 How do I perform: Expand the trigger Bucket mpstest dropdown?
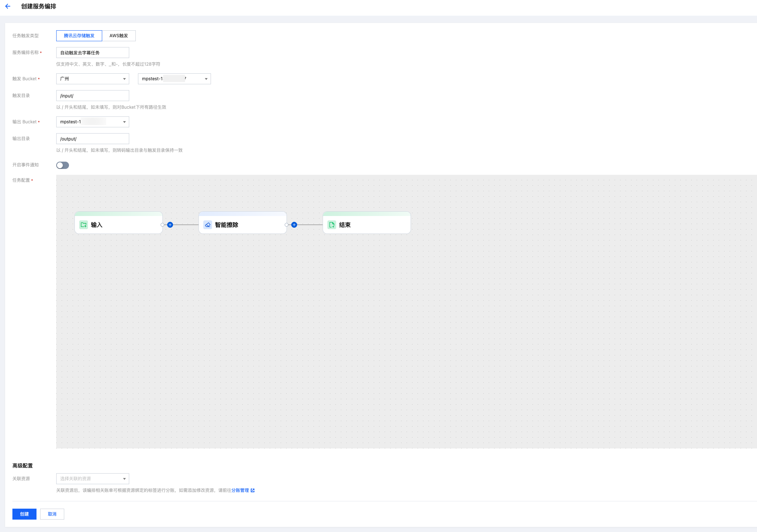point(174,79)
